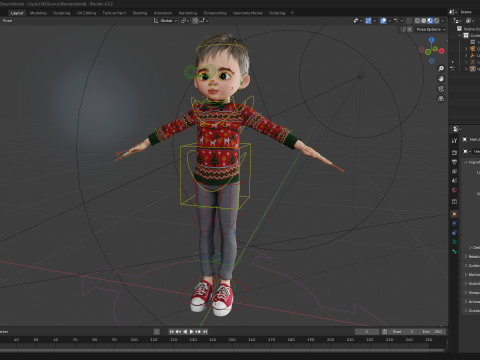This screenshot has height=360, width=480.
Task: Open the Geometry Nodes workspace tab
Action: [x=248, y=13]
